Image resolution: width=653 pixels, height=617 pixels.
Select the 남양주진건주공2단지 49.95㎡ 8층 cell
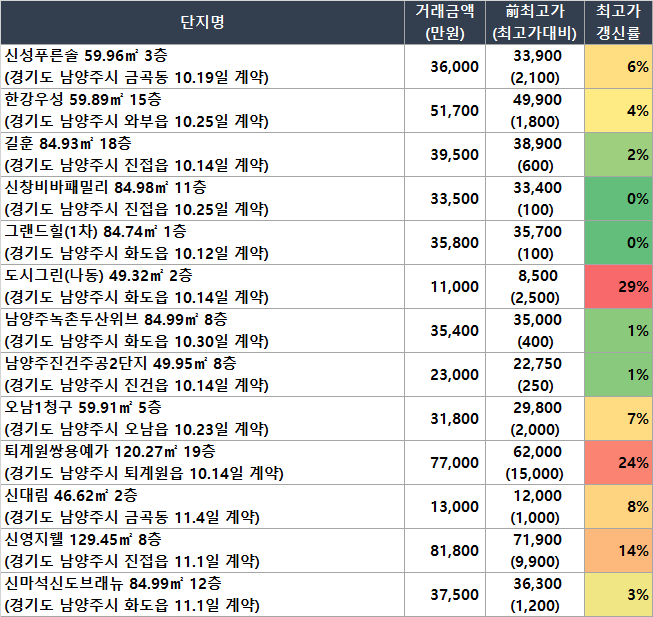pyautogui.click(x=202, y=375)
